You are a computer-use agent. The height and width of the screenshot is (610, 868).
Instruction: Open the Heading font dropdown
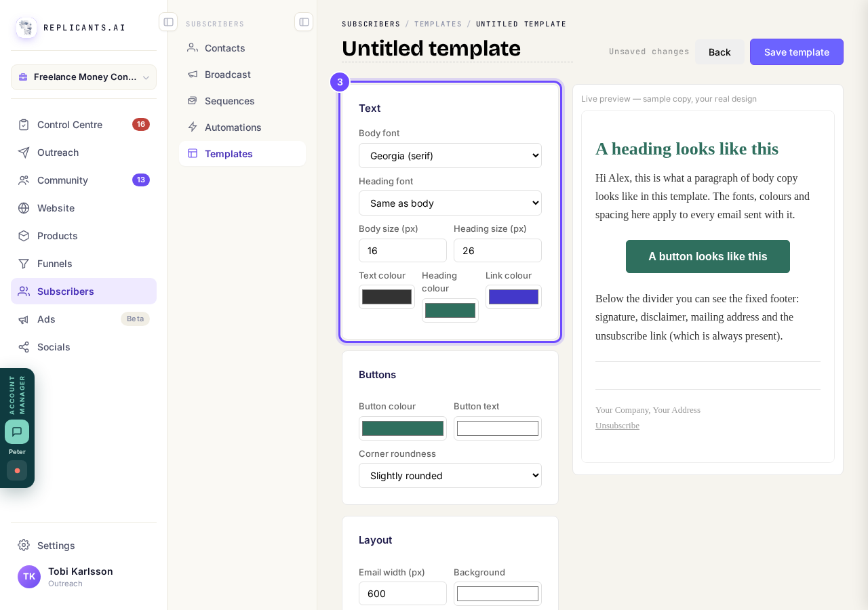click(x=450, y=203)
